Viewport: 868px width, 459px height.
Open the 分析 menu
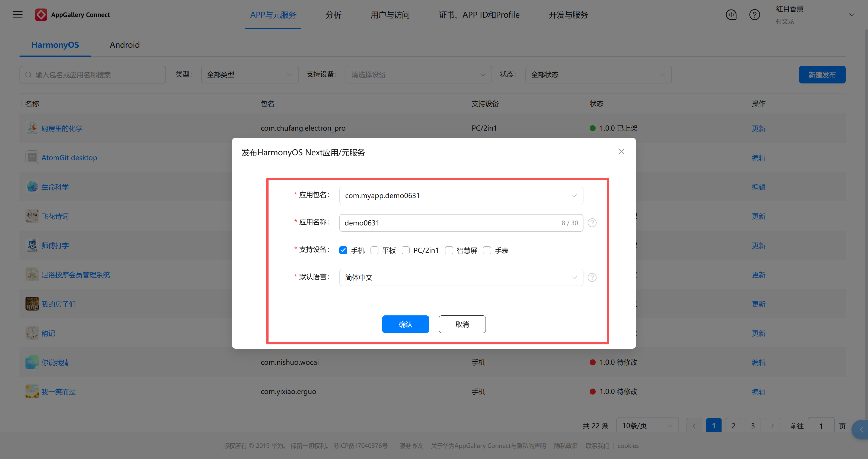(x=333, y=15)
